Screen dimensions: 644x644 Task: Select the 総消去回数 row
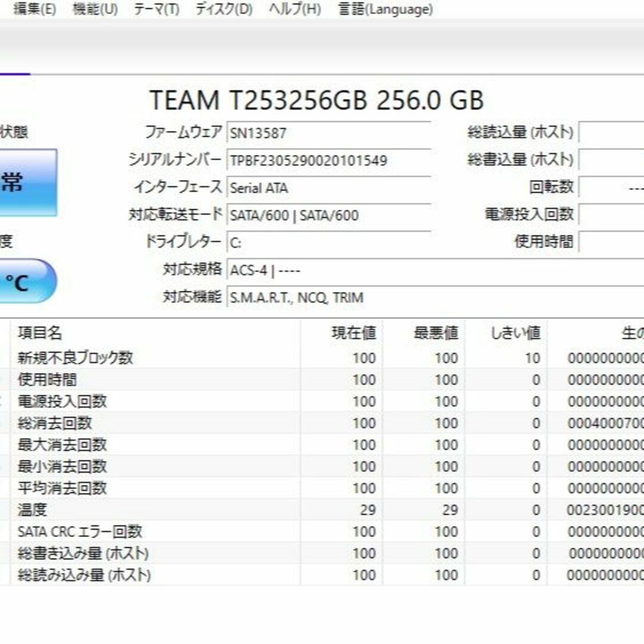click(x=322, y=423)
